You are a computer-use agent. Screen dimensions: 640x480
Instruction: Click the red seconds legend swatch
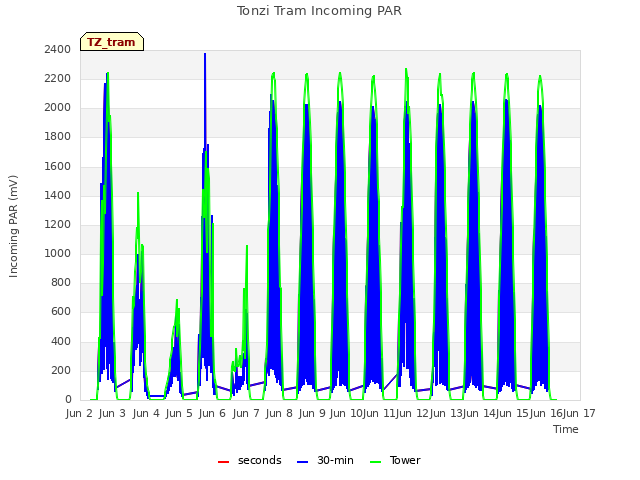(223, 462)
